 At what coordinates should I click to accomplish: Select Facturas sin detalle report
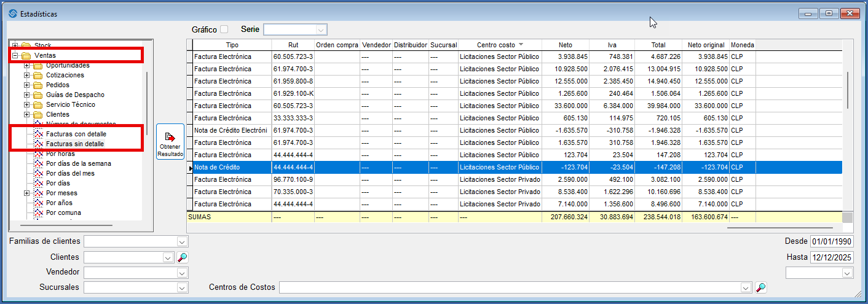tap(75, 144)
